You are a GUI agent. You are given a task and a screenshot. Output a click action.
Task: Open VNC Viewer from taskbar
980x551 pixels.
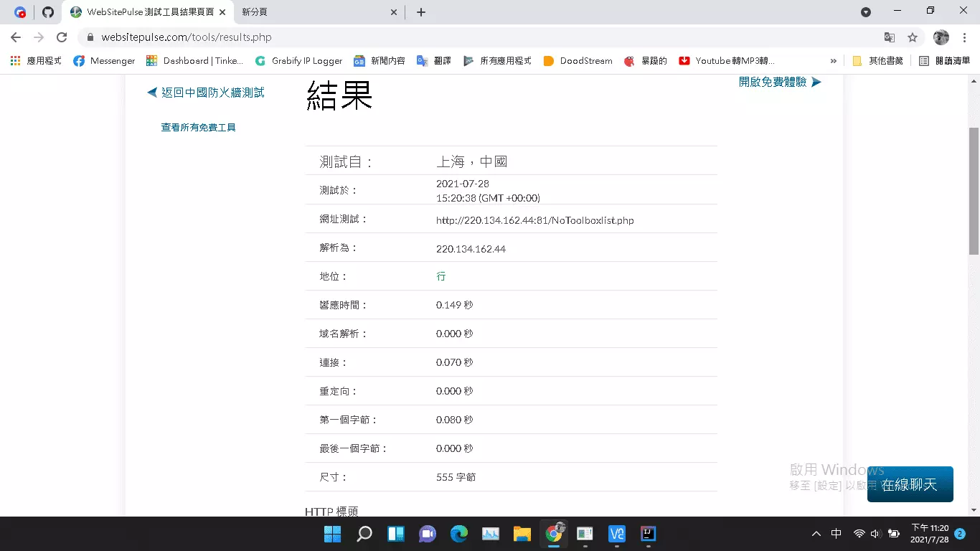616,534
